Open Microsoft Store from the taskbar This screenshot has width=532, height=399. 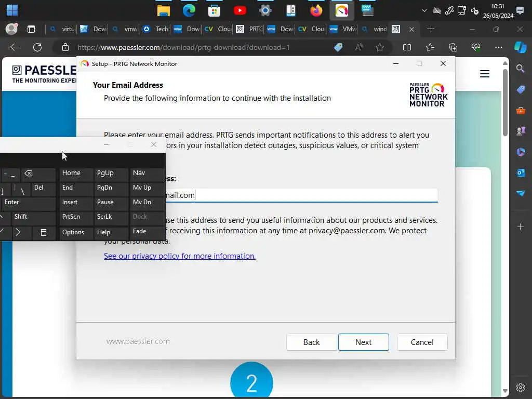(215, 10)
